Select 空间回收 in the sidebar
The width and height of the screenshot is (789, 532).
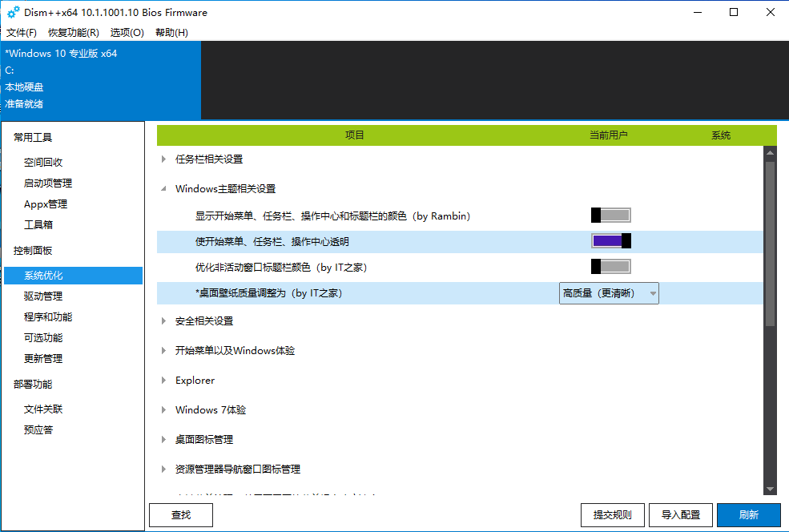tap(43, 163)
